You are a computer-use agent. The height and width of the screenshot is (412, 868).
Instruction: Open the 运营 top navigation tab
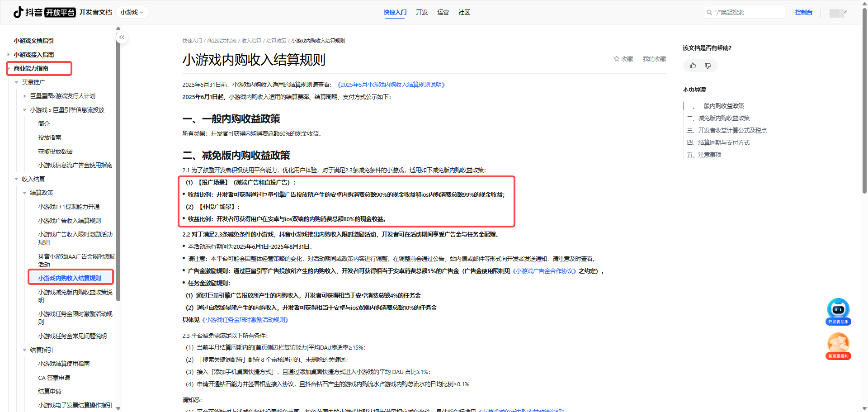pyautogui.click(x=443, y=12)
